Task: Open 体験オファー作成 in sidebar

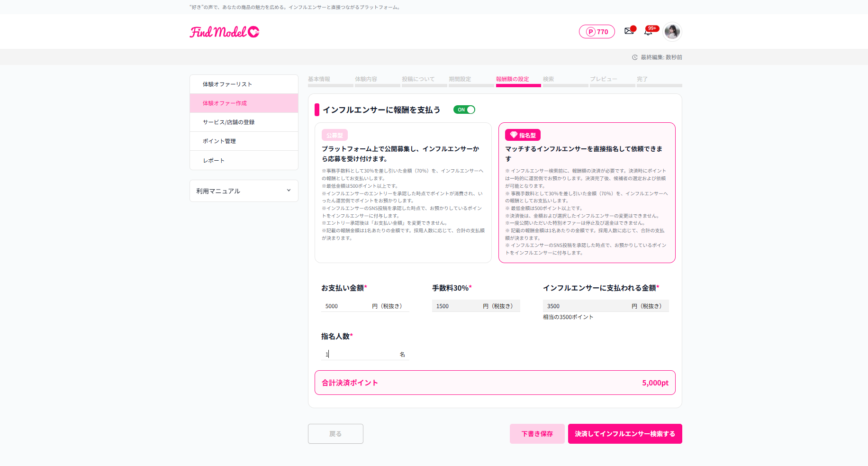Action: [244, 103]
